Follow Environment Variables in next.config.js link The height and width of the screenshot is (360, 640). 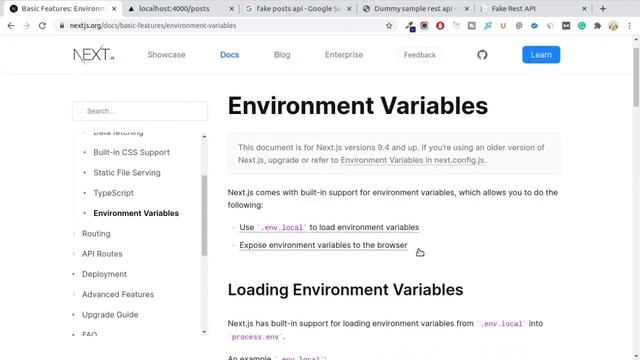coord(413,160)
